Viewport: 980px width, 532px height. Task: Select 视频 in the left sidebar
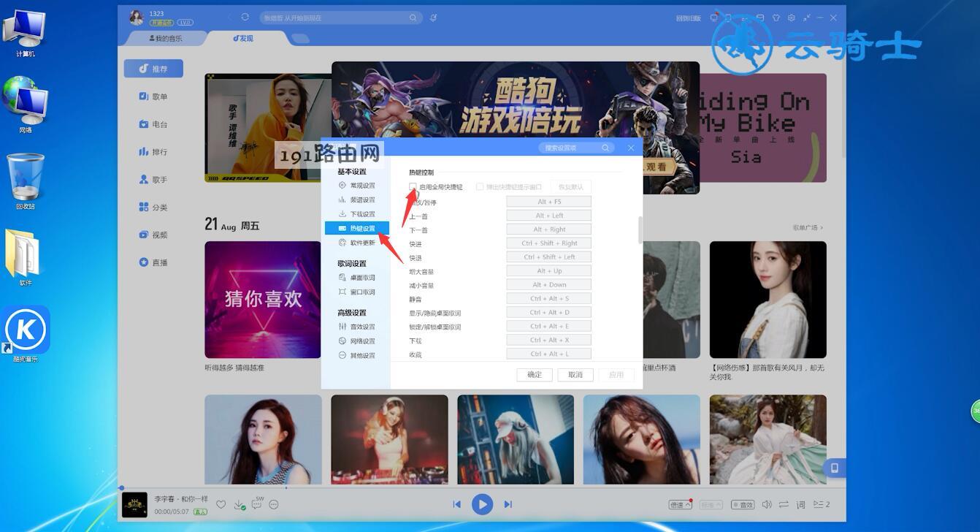click(x=153, y=235)
